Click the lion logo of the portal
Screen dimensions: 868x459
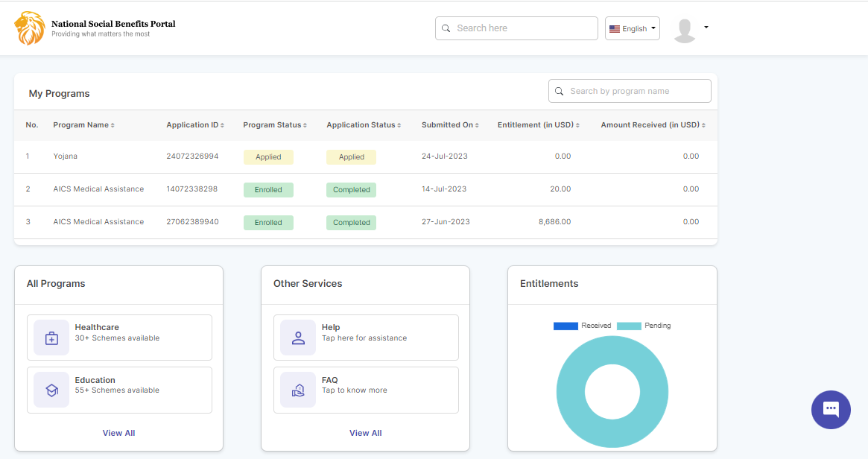[30, 28]
